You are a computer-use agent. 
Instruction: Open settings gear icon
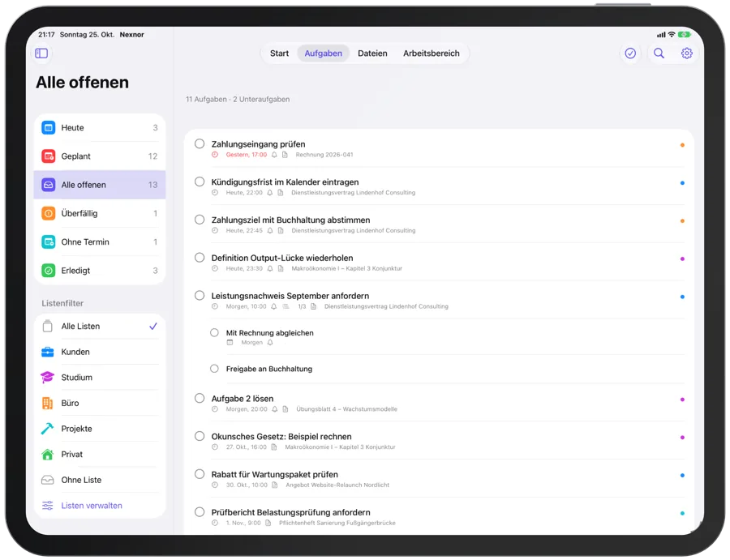coord(686,53)
